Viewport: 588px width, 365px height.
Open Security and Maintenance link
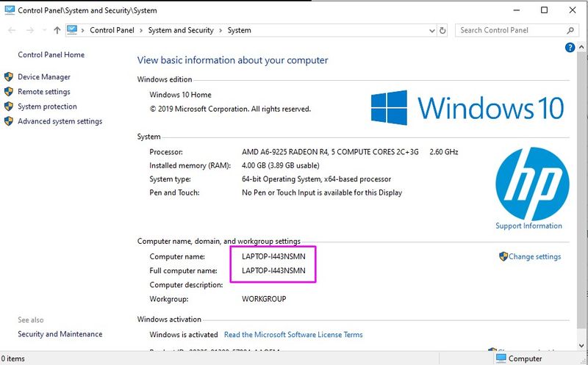point(60,334)
